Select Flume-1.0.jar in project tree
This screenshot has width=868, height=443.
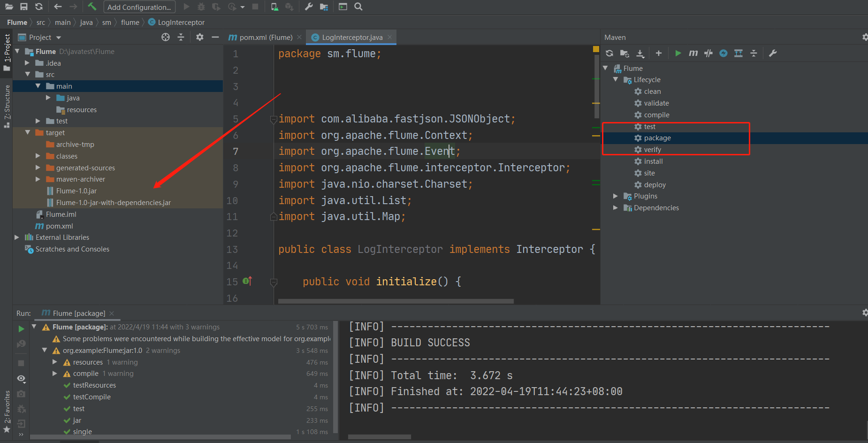click(76, 191)
